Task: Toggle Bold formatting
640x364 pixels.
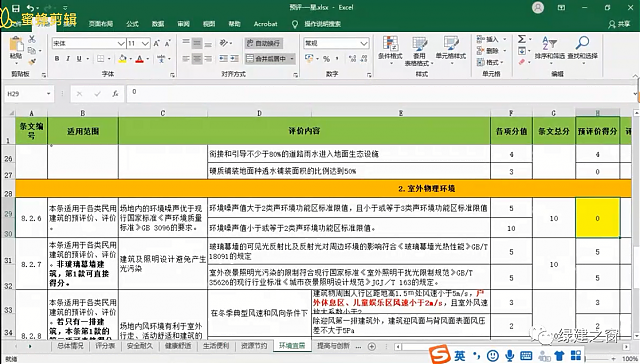Action: 57,59
